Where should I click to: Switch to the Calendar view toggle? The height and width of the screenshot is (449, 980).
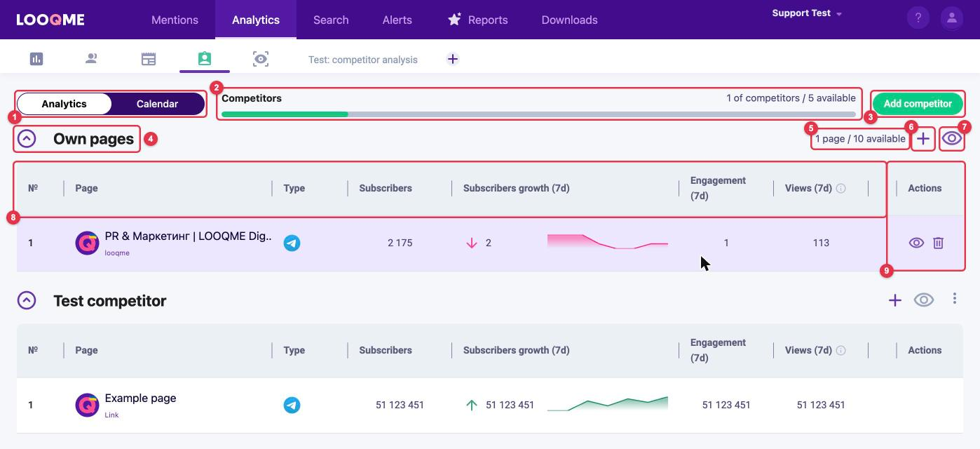(x=157, y=104)
